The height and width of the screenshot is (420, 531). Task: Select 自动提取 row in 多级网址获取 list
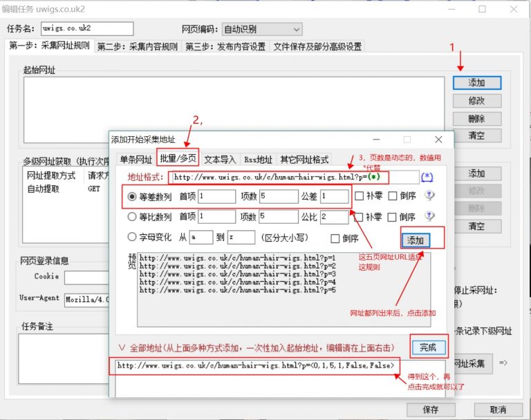[66, 189]
